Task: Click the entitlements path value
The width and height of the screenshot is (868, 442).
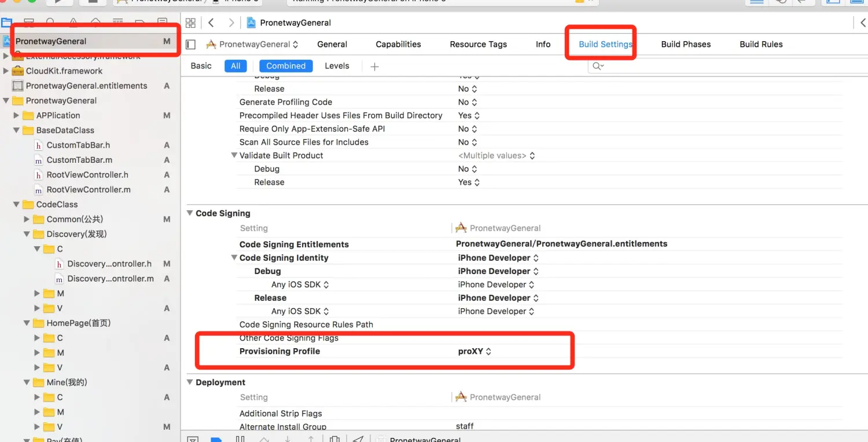Action: coord(562,244)
